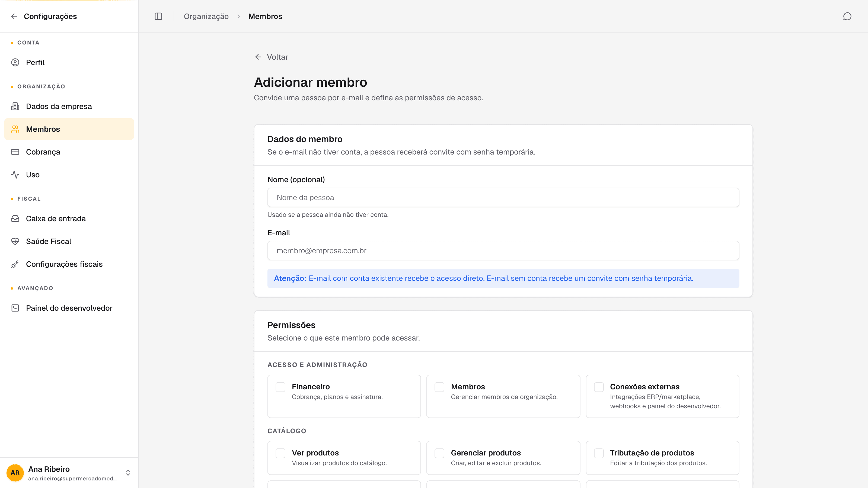Click 'Cobrança, planos e assinatura.' description
Image resolution: width=868 pixels, height=488 pixels.
[337, 397]
